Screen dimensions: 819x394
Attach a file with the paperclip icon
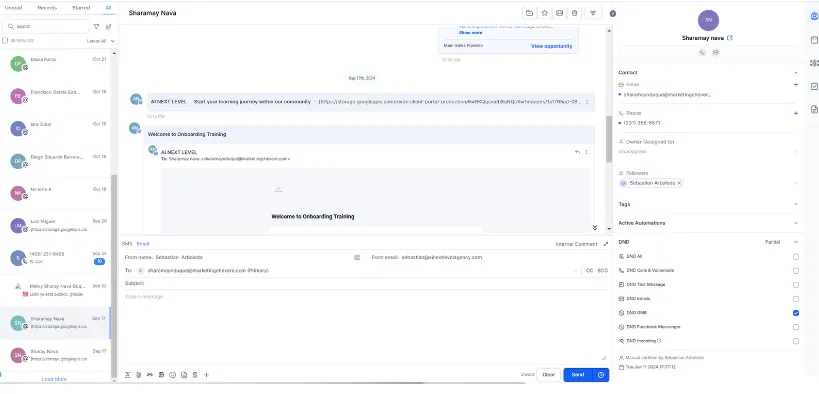(139, 375)
